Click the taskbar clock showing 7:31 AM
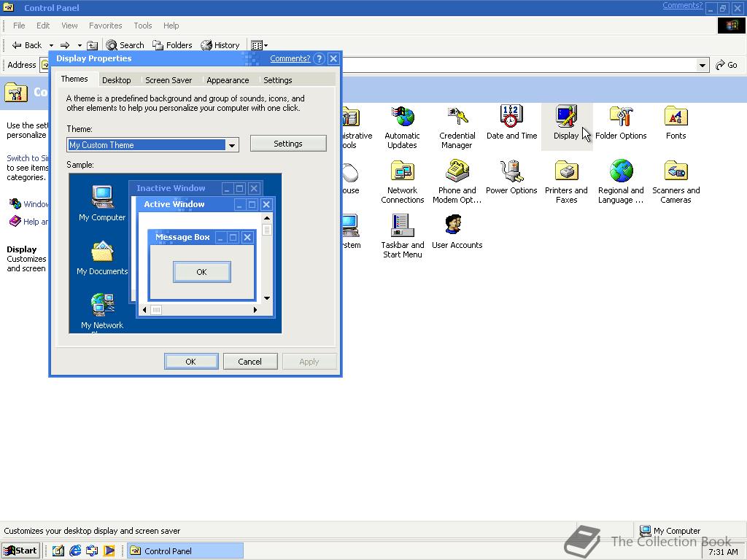 click(x=723, y=552)
